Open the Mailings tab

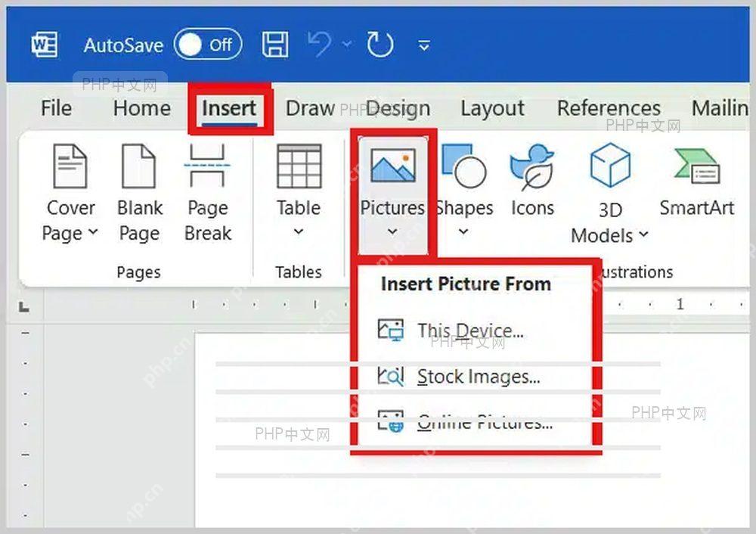coord(720,108)
